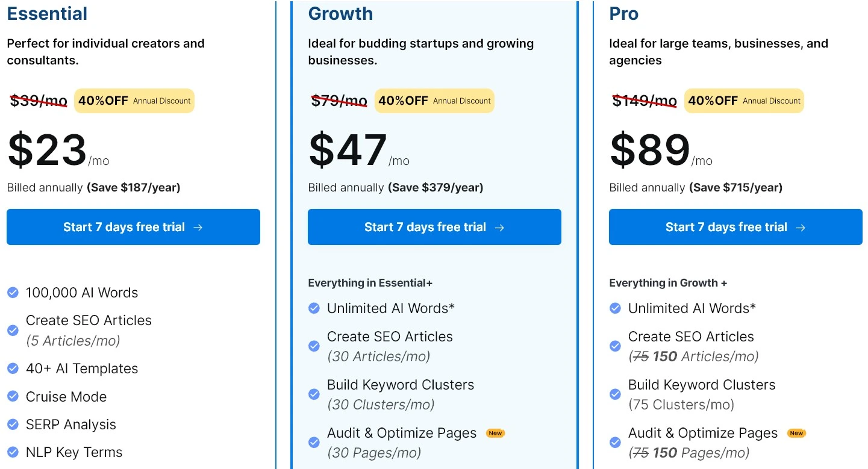This screenshot has height=469, width=868.
Task: Click the check icon beside SERP Analysis
Action: [x=13, y=424]
